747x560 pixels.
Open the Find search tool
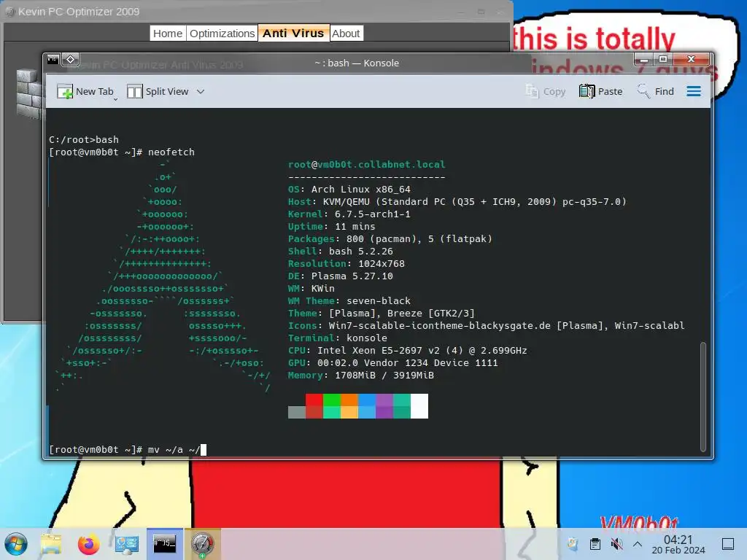(x=656, y=91)
